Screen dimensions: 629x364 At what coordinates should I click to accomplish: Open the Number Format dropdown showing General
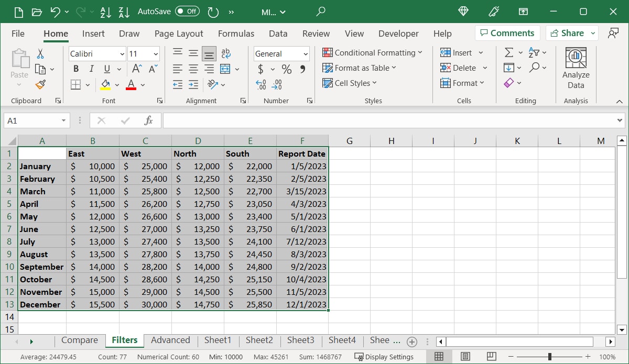pyautogui.click(x=281, y=53)
